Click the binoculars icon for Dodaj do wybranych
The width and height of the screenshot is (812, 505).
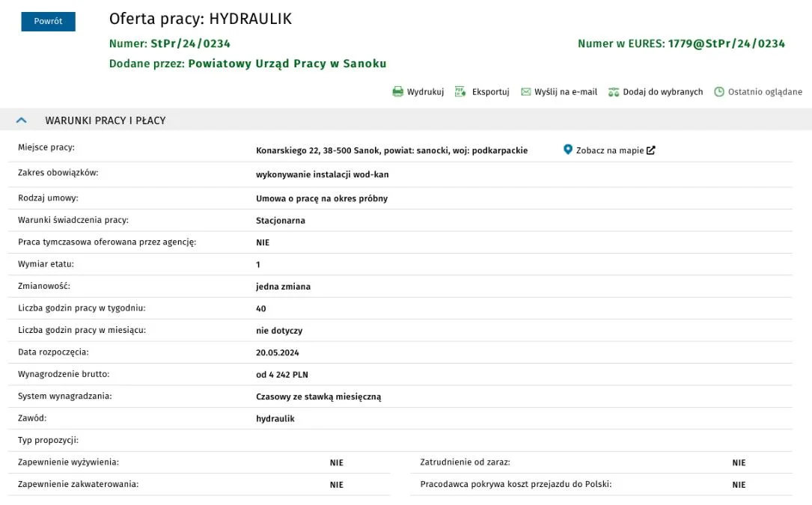(x=614, y=92)
